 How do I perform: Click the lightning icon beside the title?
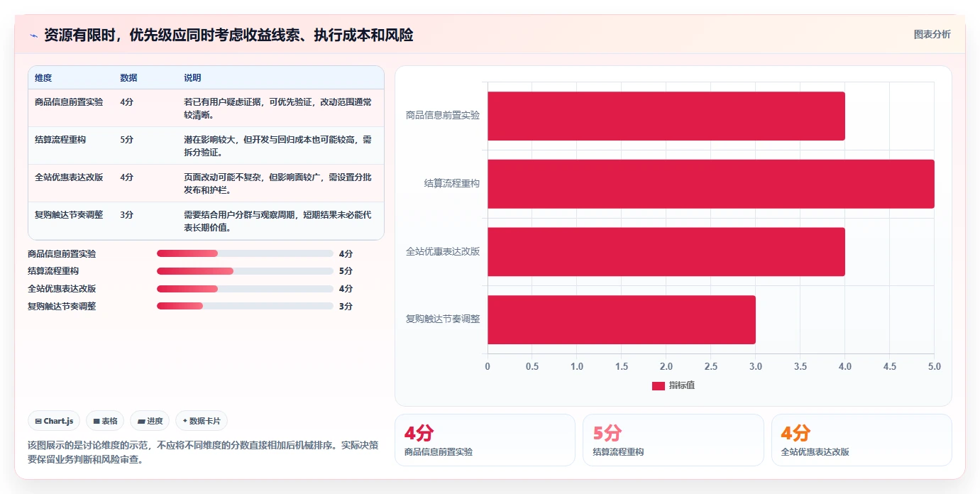coord(33,35)
